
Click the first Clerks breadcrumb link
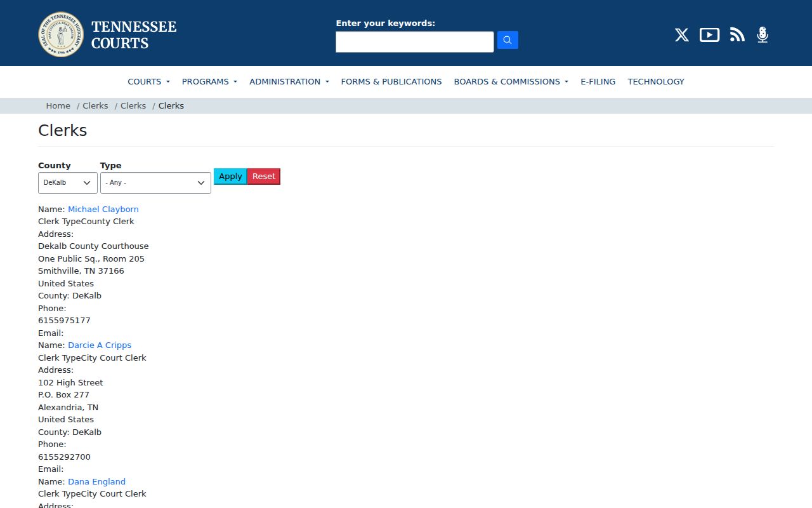95,105
